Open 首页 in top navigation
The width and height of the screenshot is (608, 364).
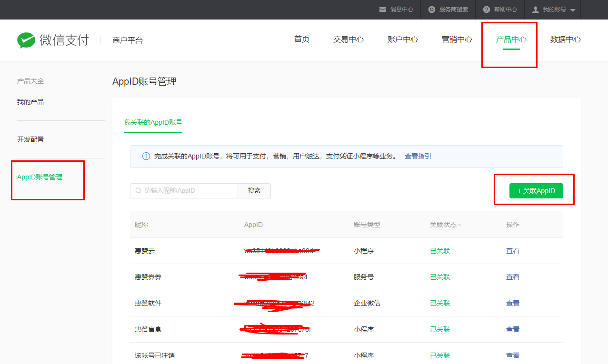(x=302, y=39)
